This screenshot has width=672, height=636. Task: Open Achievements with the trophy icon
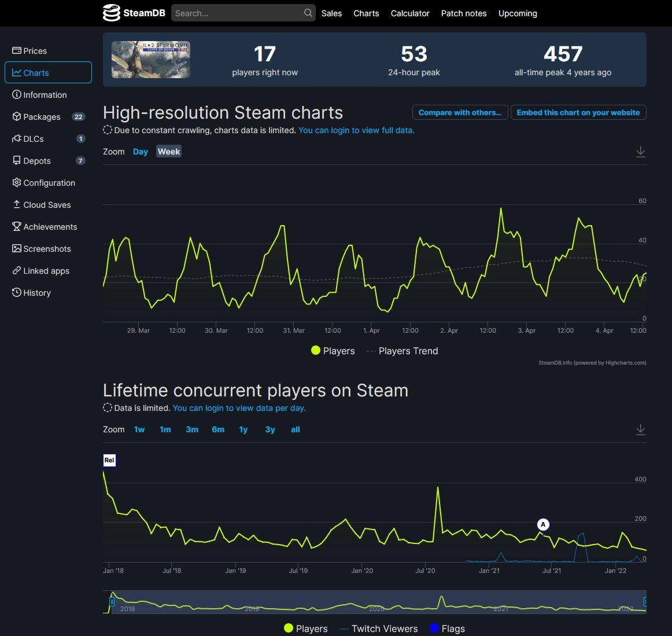point(17,227)
